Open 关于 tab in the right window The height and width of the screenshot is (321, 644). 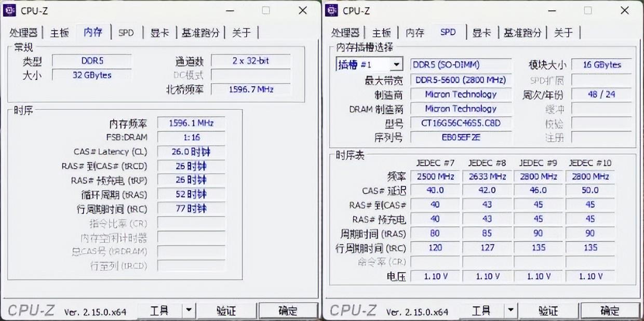pos(563,33)
